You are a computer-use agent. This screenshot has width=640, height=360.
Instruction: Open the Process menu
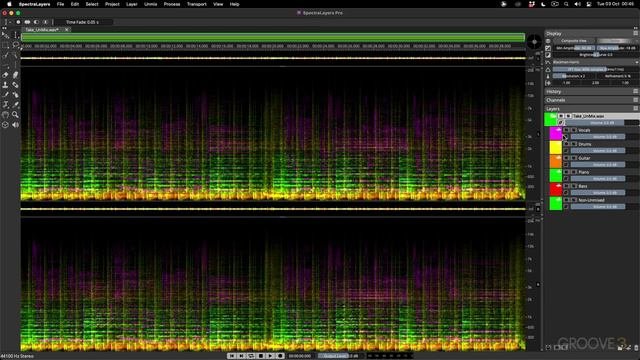point(172,4)
